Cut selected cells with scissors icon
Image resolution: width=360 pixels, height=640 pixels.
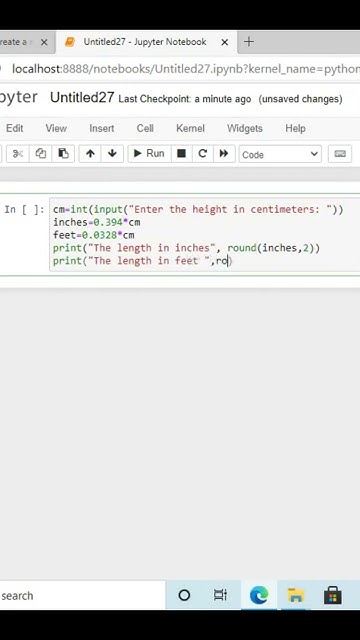coord(18,154)
